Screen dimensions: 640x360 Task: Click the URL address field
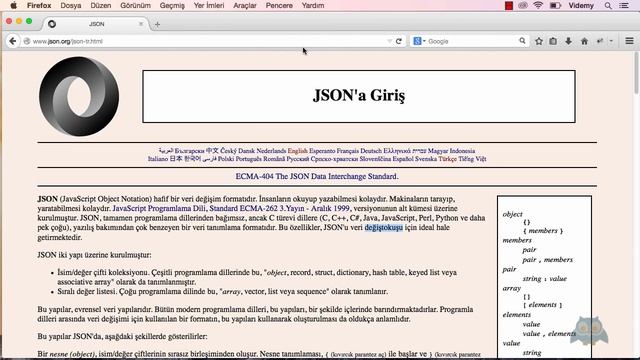pos(204,41)
